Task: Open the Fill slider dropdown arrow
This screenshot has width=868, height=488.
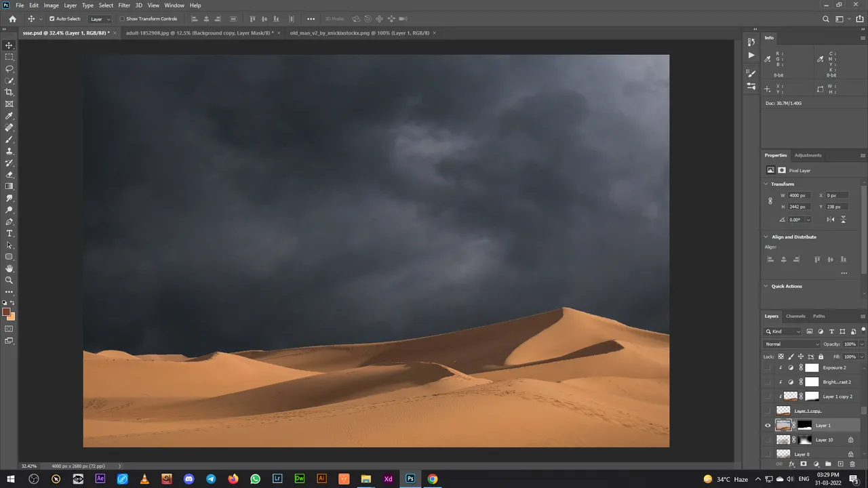Action: [x=862, y=357]
